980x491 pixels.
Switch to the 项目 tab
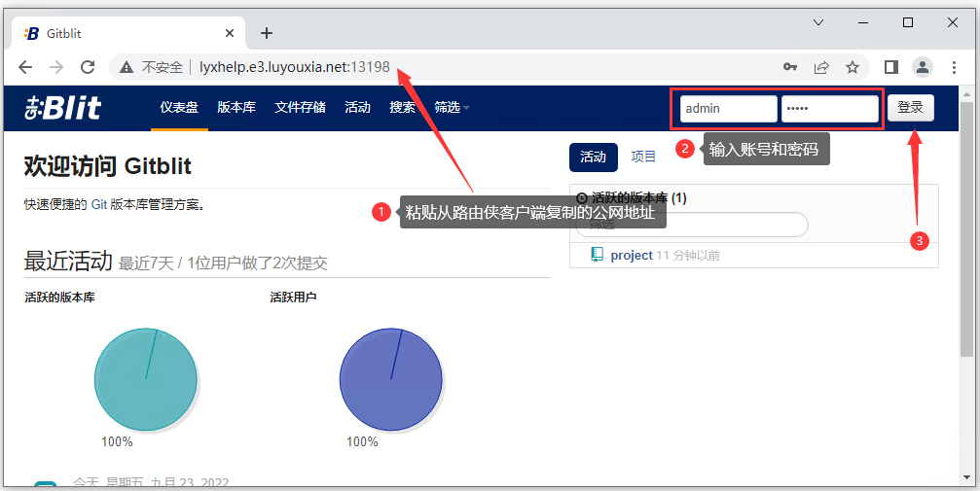tap(643, 157)
